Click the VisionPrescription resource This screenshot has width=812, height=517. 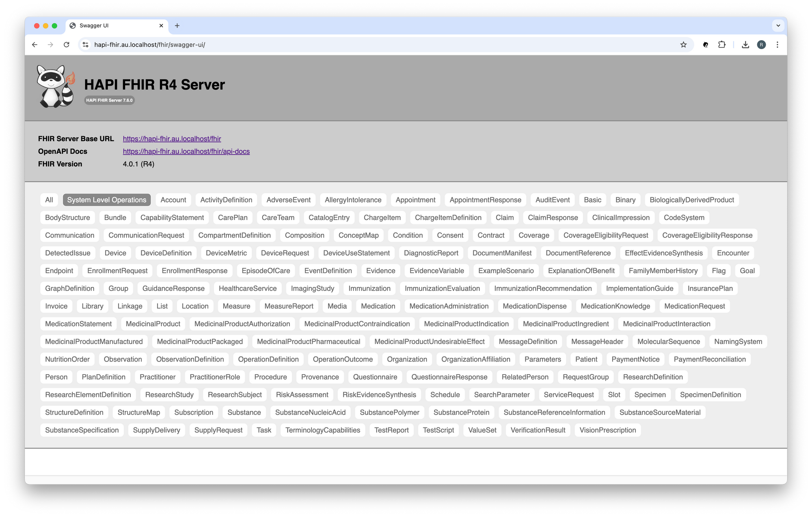(608, 430)
